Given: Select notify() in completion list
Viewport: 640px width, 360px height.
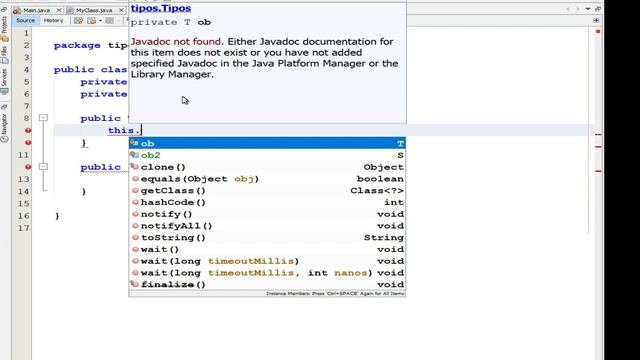Looking at the screenshot, I should pos(267,214).
